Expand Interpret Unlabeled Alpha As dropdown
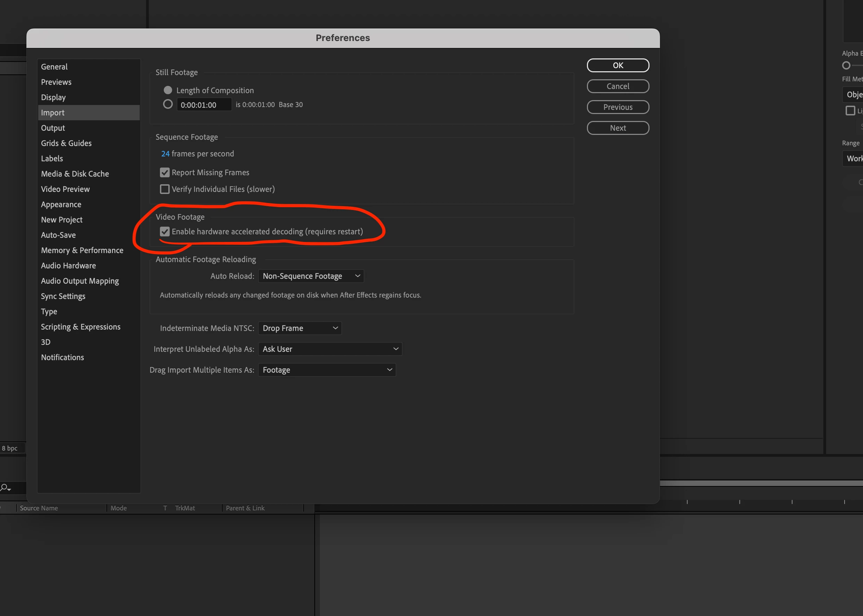 pyautogui.click(x=330, y=349)
